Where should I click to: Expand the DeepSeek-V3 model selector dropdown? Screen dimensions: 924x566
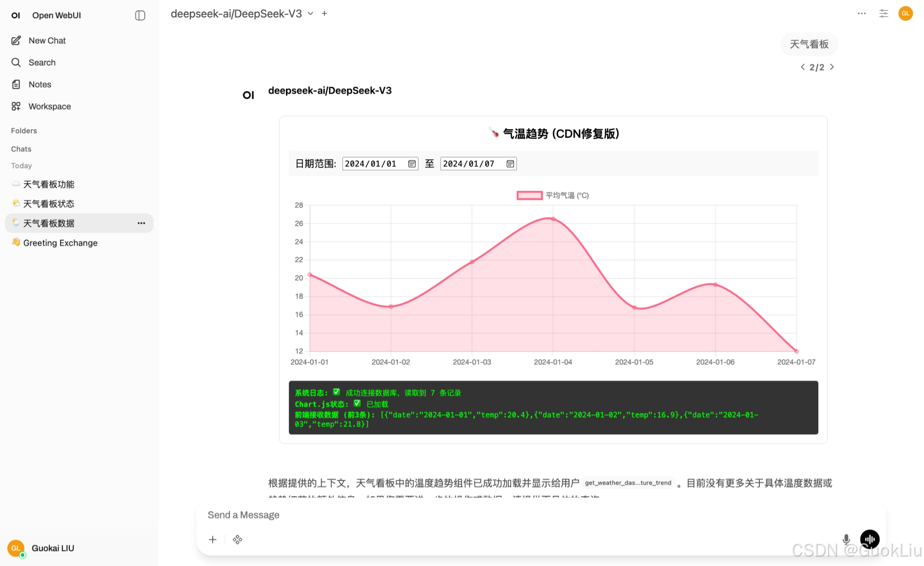click(x=311, y=14)
